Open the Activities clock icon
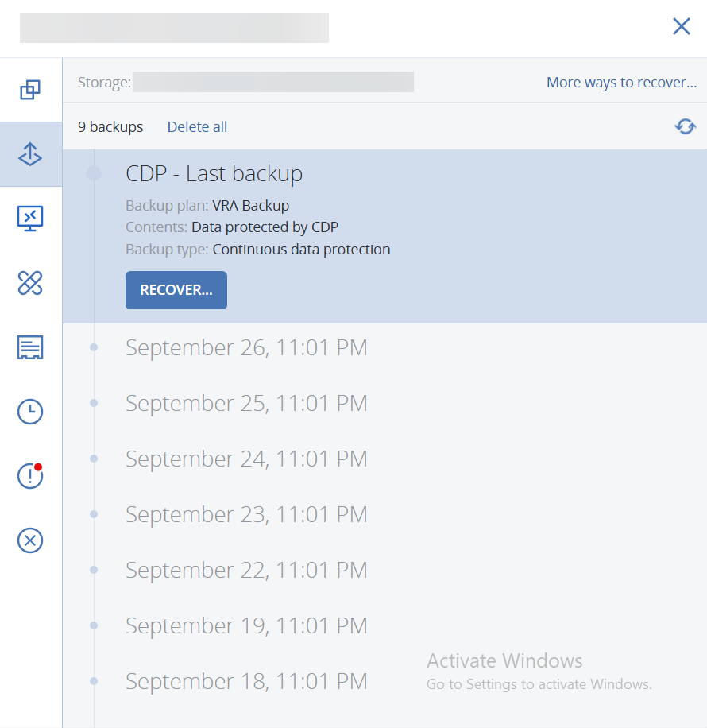The height and width of the screenshot is (728, 707). coord(30,412)
